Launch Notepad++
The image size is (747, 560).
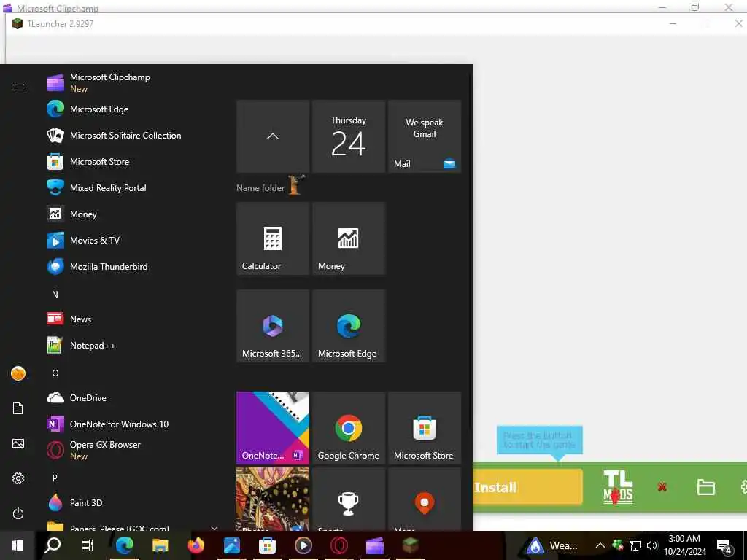133,345
